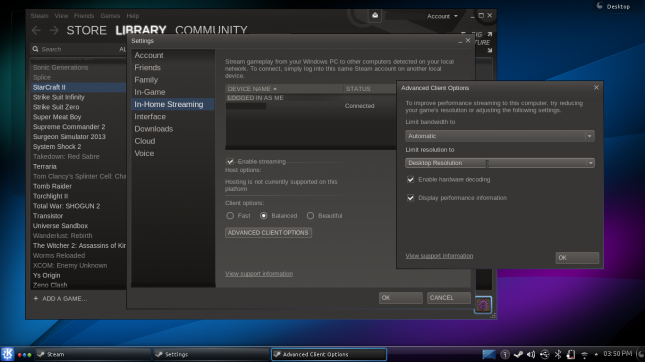This screenshot has width=645, height=362.
Task: Click OK in the Settings dialog
Action: pyautogui.click(x=400, y=298)
